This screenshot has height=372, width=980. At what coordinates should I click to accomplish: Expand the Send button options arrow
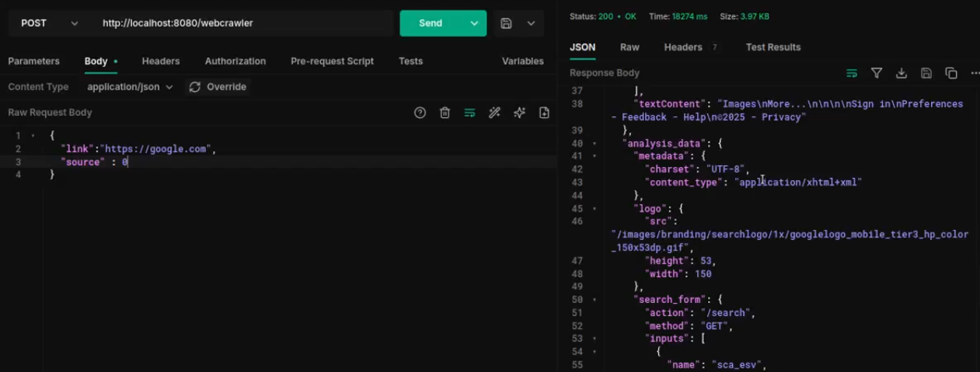tap(474, 23)
